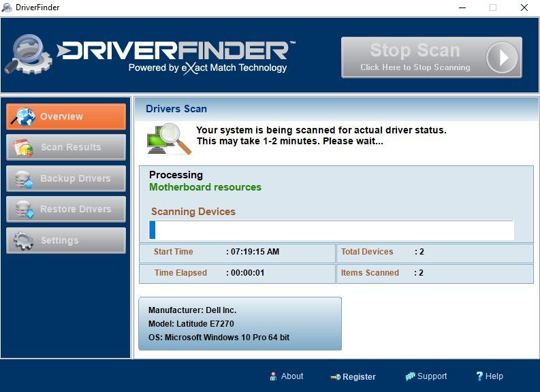Viewport: 540px width, 392px height.
Task: Open Restore Drivers section
Action: click(66, 209)
